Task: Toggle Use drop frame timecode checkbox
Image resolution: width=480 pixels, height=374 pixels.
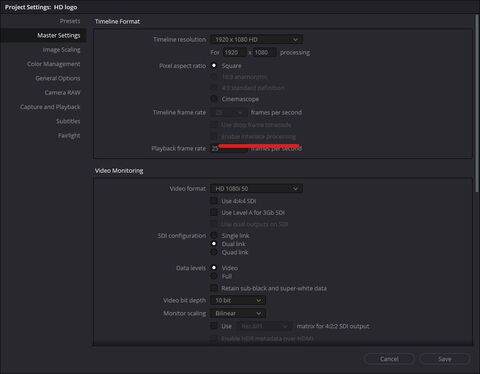Action: pos(214,125)
